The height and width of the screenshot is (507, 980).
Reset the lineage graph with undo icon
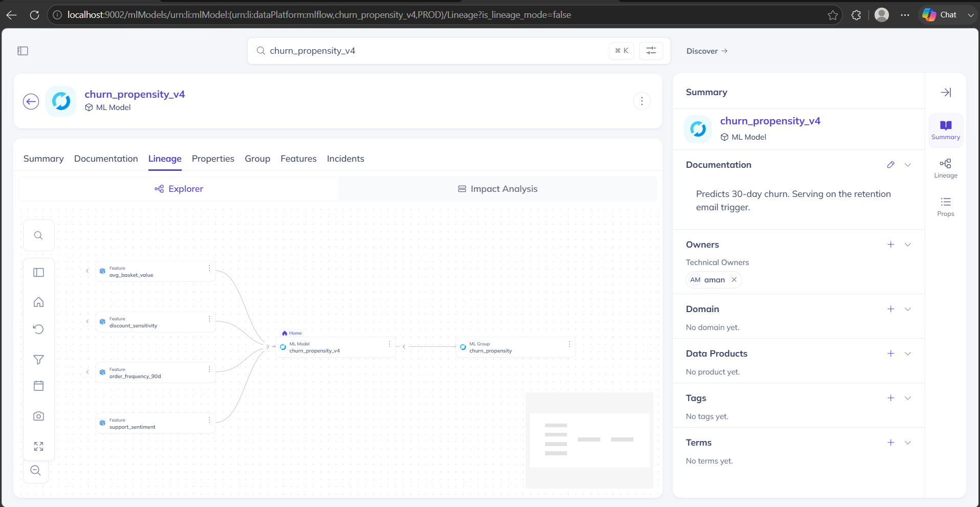(x=38, y=329)
